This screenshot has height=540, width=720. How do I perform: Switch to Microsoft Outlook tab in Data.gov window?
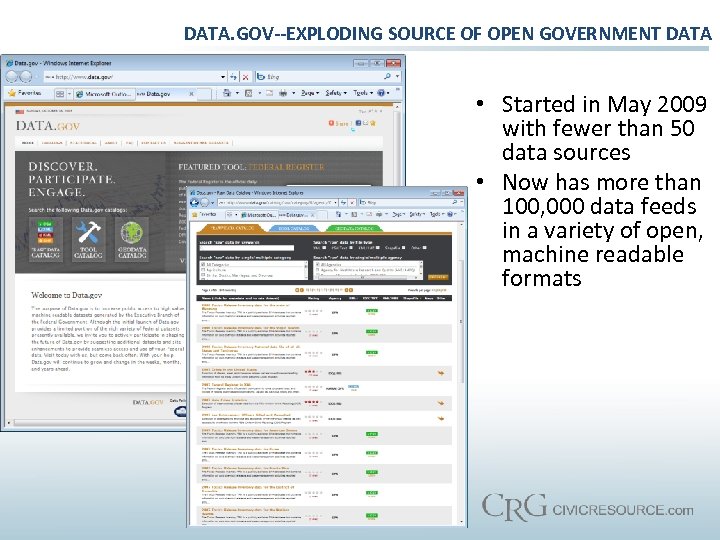pos(103,94)
